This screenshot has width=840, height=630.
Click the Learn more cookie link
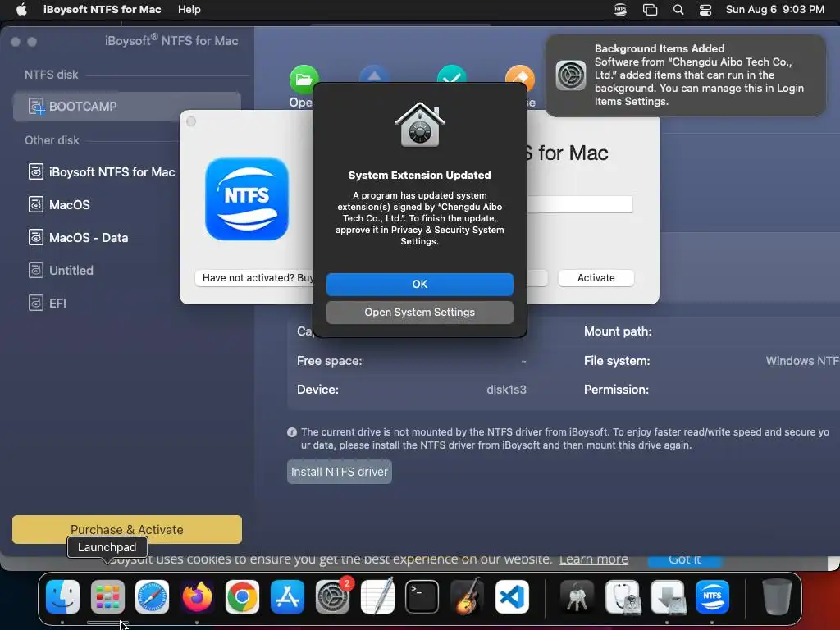tap(594, 559)
